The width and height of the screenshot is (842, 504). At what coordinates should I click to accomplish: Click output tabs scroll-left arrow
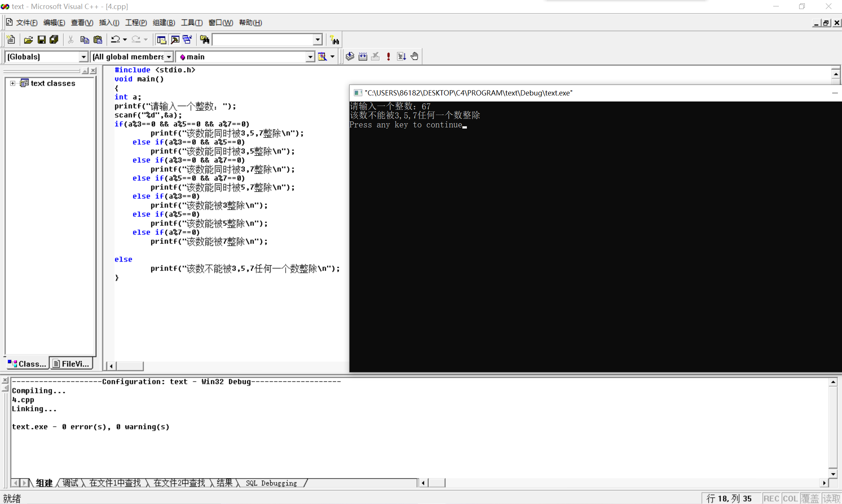[16, 483]
